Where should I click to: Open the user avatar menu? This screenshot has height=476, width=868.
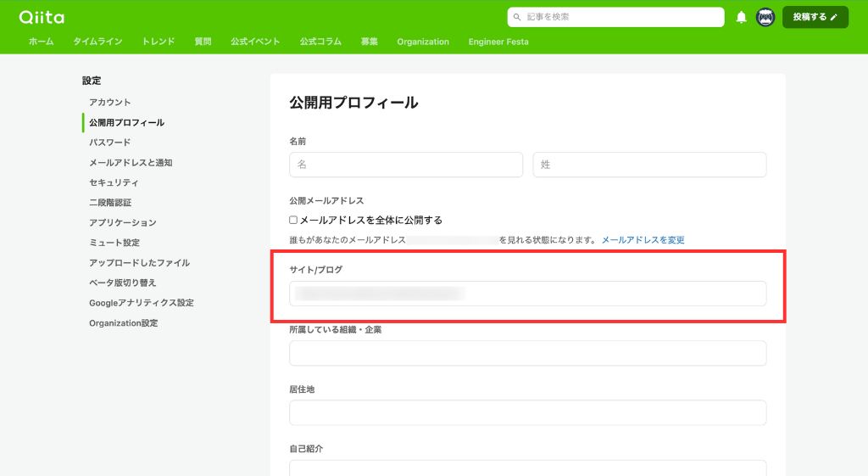[x=765, y=17]
